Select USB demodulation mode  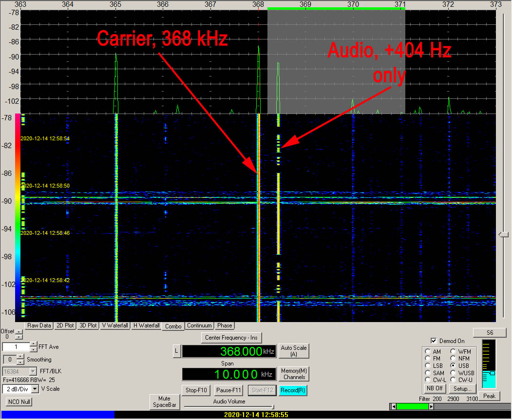click(453, 365)
